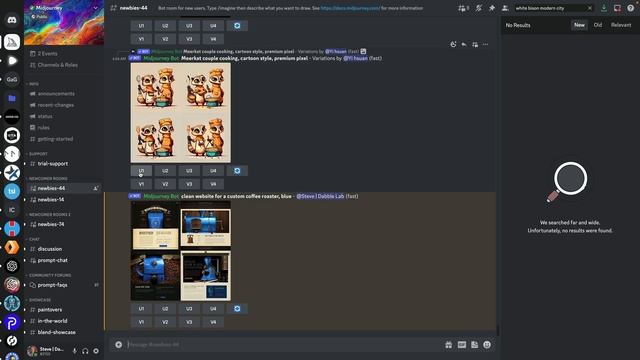
Task: Toggle channel notification mute bell icon
Action: tap(478, 8)
